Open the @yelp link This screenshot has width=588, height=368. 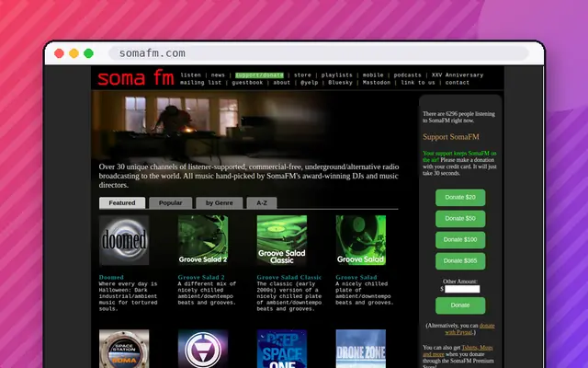pos(310,83)
